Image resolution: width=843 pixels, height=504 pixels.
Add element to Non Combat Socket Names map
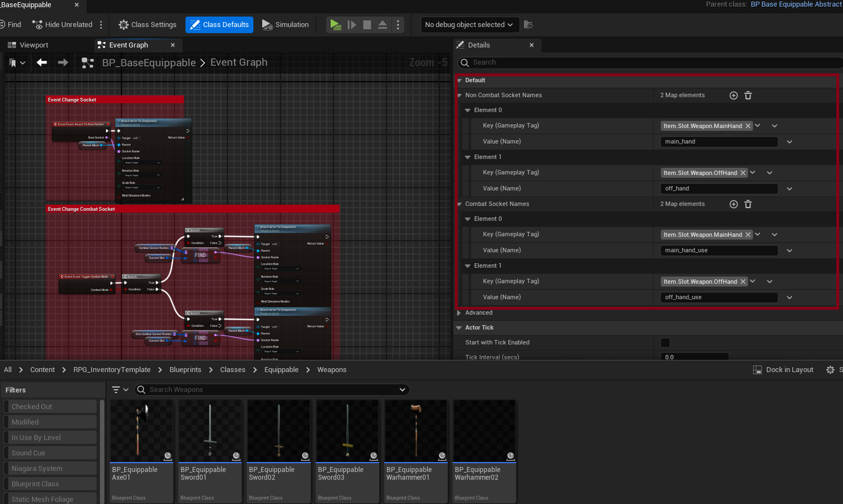tap(734, 96)
